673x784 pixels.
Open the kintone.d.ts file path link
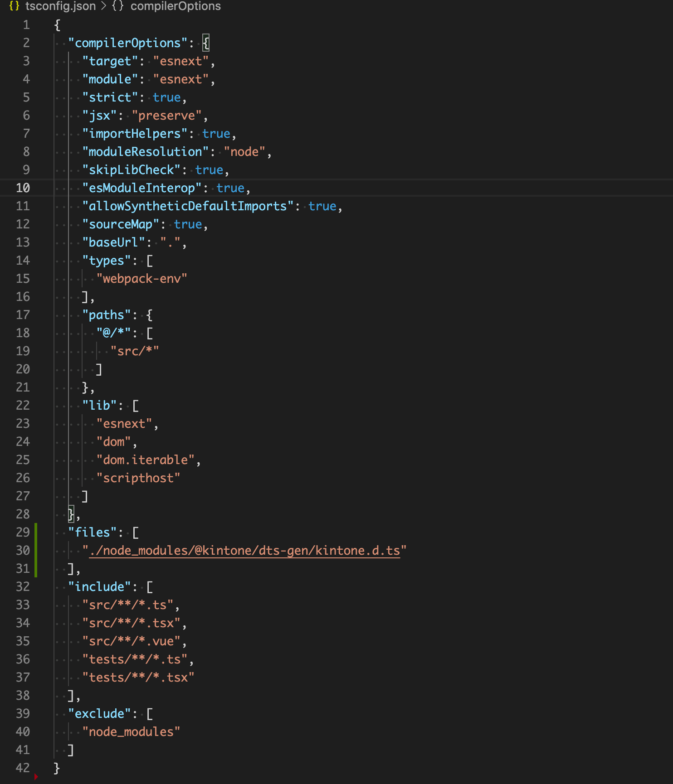(x=244, y=551)
